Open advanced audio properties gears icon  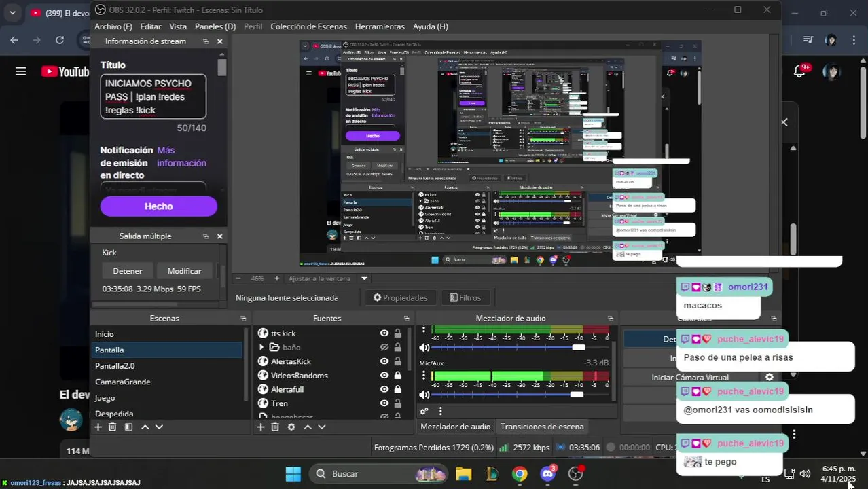(424, 411)
